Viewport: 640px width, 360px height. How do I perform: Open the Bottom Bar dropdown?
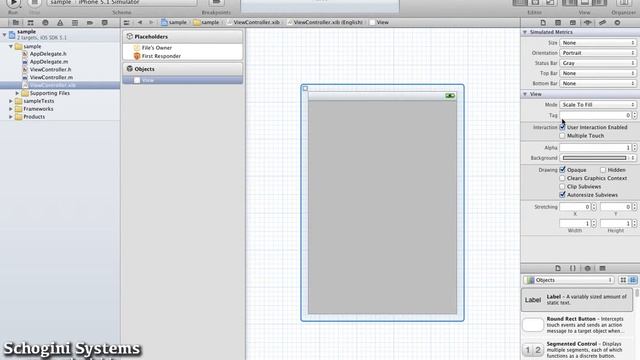pos(598,83)
